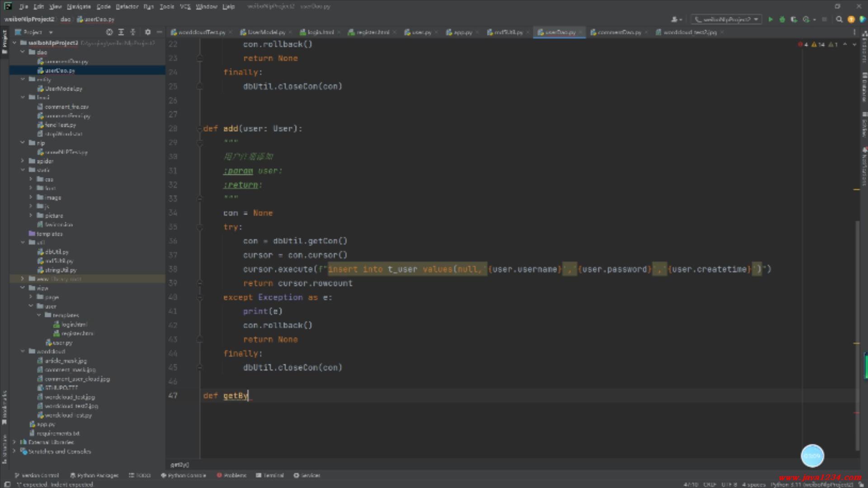Open Python Packages tool window
The width and height of the screenshot is (868, 488).
click(94, 475)
